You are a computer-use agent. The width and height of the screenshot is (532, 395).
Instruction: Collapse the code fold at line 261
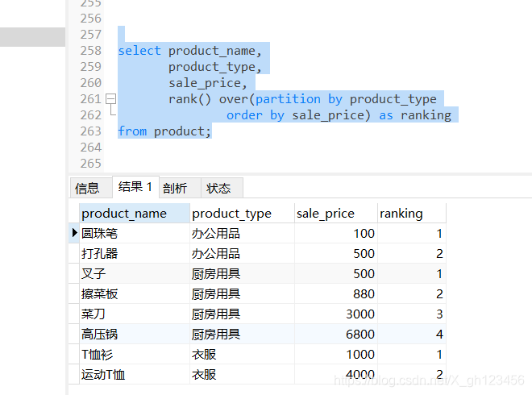110,98
